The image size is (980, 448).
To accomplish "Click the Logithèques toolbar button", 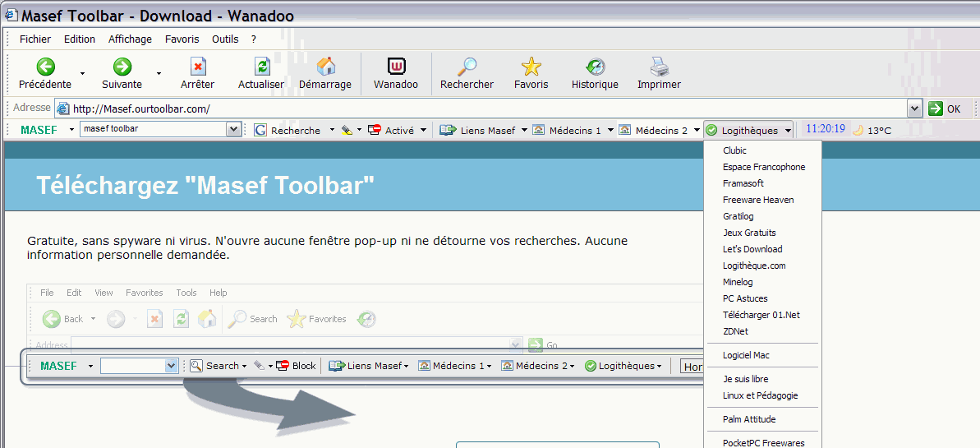I will pos(748,130).
